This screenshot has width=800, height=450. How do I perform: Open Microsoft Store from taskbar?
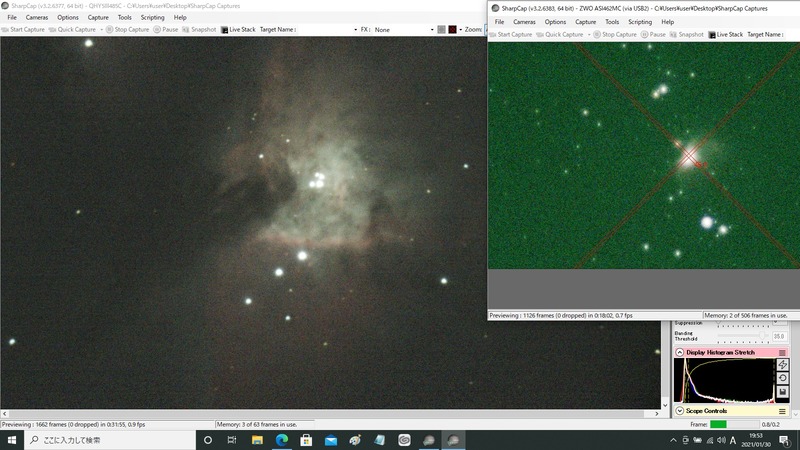pos(306,440)
